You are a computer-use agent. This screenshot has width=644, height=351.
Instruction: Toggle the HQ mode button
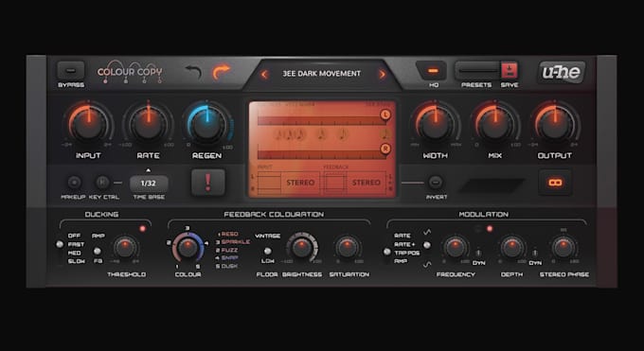pos(433,70)
